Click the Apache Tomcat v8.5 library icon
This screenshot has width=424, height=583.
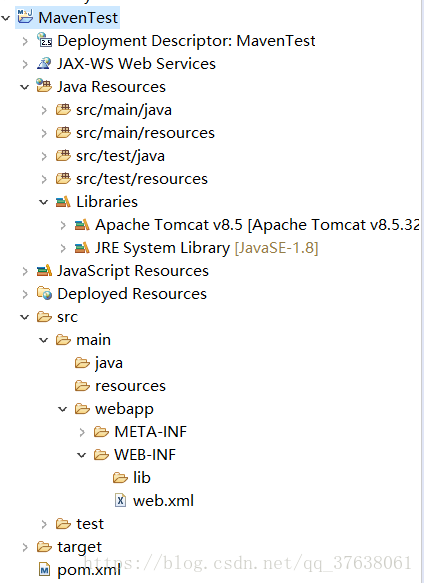82,225
